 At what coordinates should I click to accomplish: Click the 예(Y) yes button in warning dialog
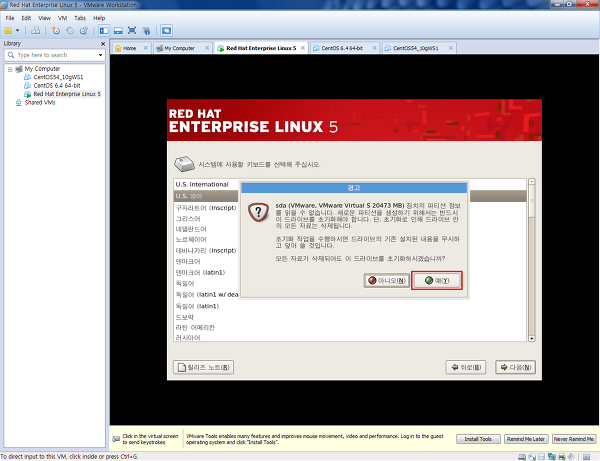tap(437, 281)
